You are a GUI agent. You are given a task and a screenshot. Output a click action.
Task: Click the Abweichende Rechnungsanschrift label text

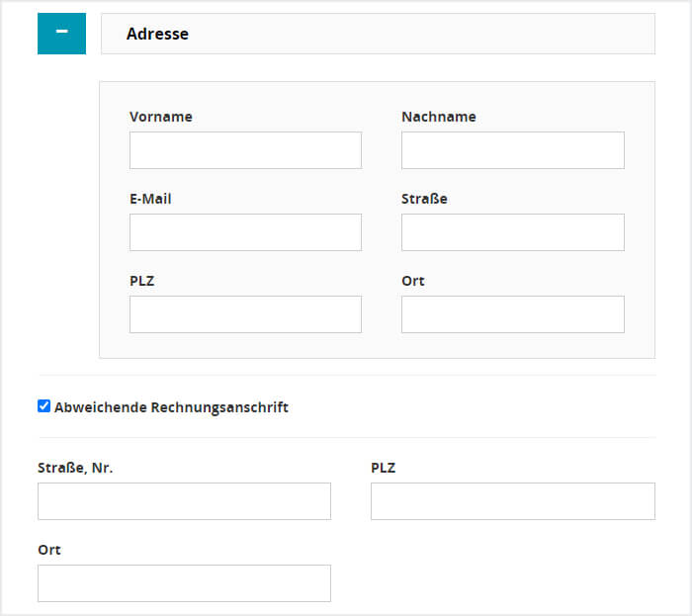pyautogui.click(x=171, y=406)
